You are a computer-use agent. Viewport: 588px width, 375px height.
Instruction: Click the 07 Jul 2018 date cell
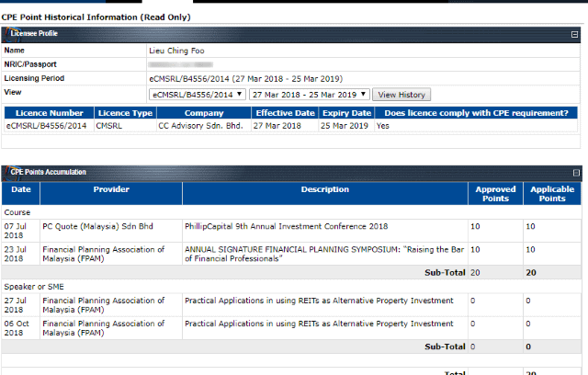[21, 231]
